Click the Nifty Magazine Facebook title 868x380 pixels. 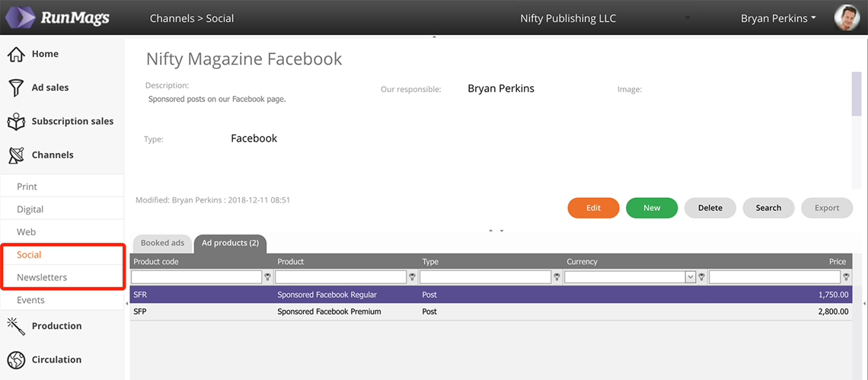coord(244,59)
